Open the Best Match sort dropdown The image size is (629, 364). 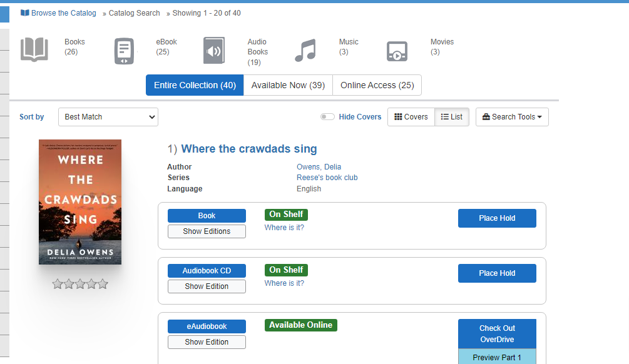tap(108, 117)
